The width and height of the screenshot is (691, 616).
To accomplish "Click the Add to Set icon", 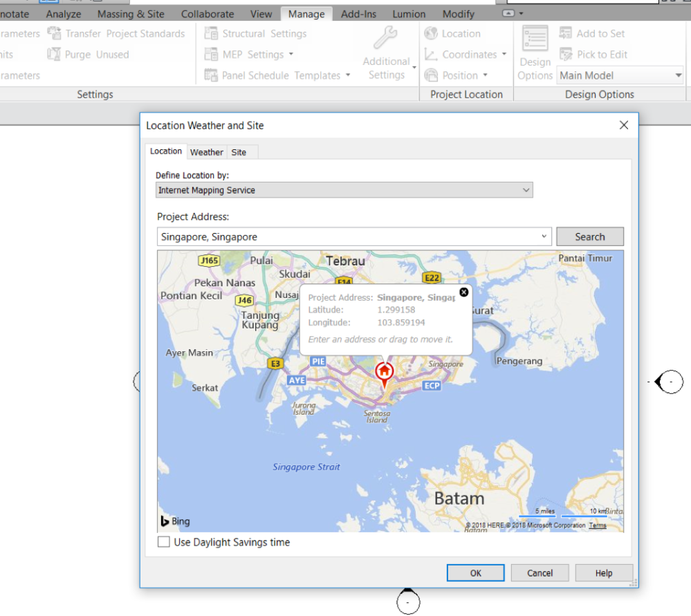I will tap(566, 33).
